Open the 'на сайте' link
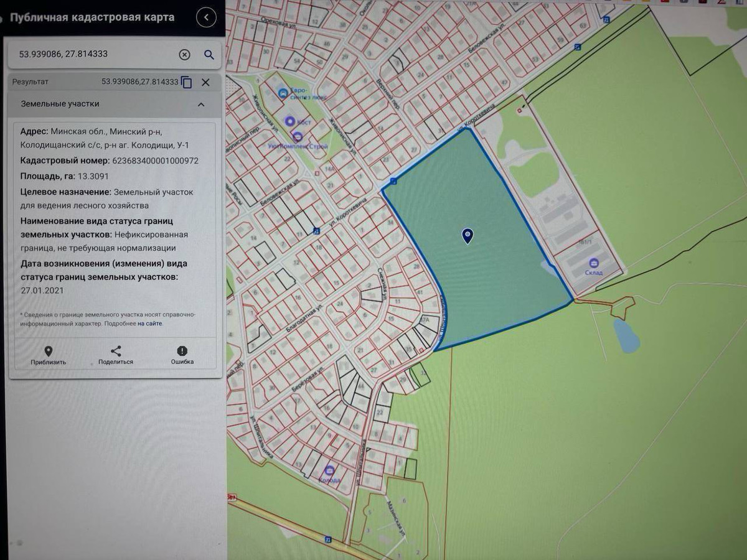747x560 pixels. (150, 324)
